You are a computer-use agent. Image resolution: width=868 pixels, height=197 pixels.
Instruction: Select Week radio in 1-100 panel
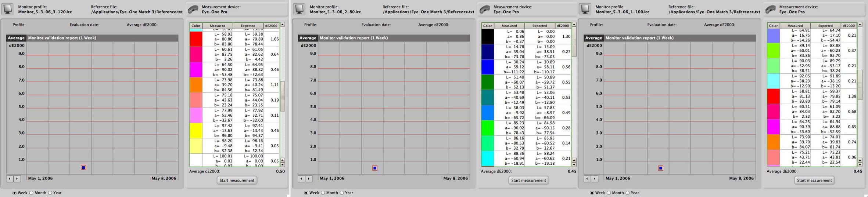pyautogui.click(x=592, y=193)
